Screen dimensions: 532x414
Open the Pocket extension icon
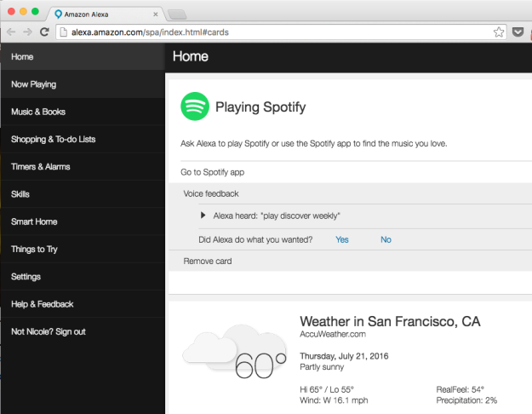pos(518,32)
